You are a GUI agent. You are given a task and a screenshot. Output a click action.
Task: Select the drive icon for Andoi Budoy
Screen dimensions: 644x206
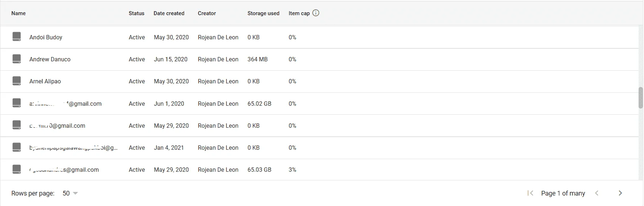coord(17,36)
